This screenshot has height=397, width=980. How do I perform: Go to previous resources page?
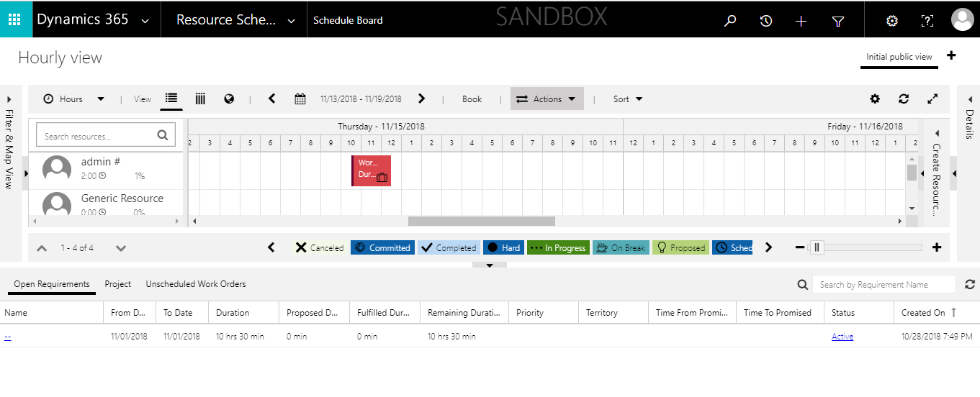point(42,248)
